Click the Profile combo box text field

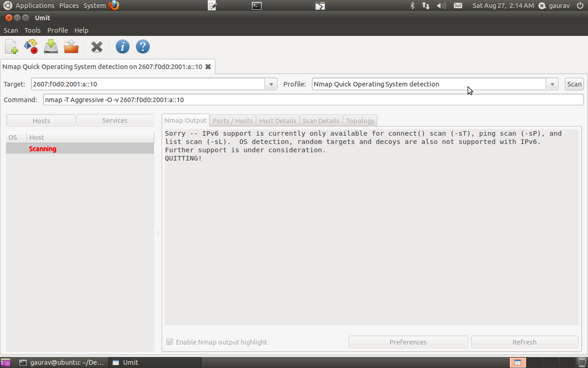point(429,84)
